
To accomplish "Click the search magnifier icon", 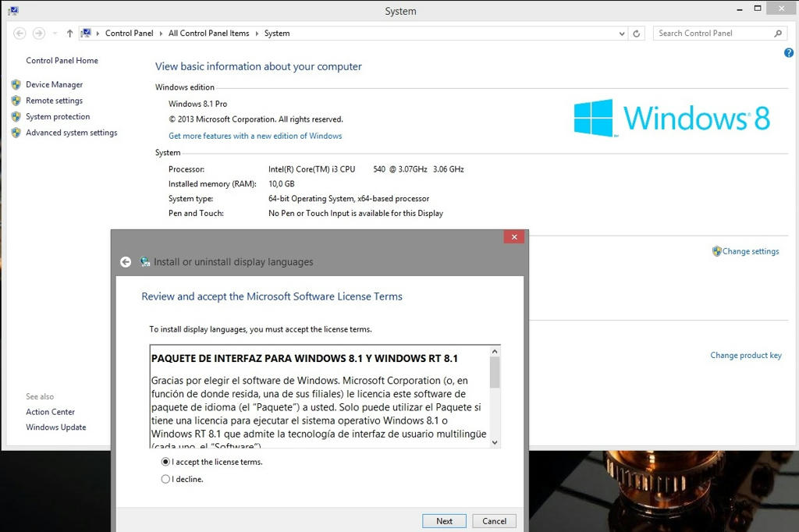I will [778, 33].
